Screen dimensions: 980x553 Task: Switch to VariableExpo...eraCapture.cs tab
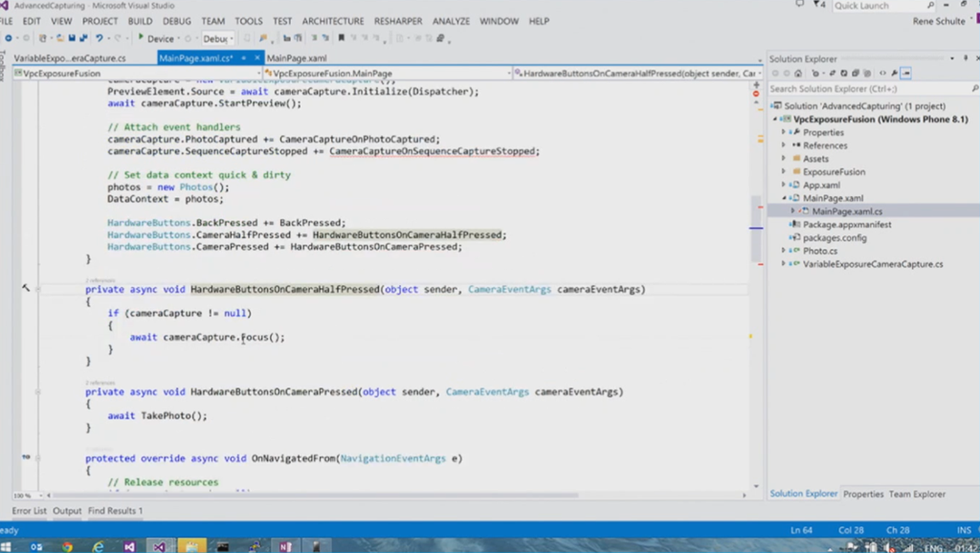pyautogui.click(x=70, y=58)
